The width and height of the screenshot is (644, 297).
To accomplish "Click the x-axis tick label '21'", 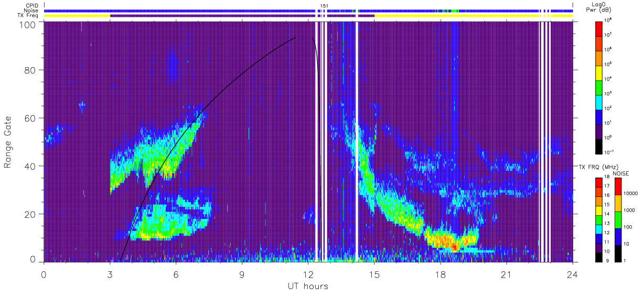I will click(507, 275).
